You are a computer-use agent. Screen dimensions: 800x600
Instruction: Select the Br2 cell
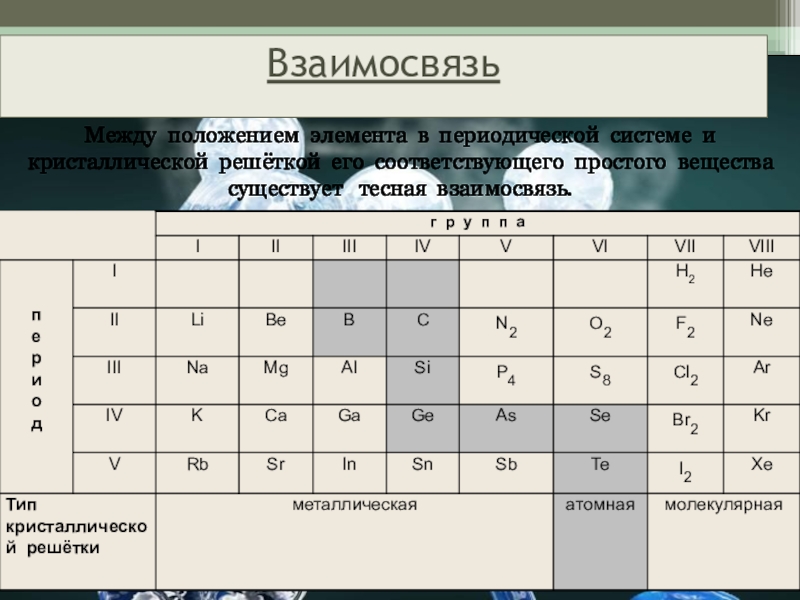(x=686, y=423)
